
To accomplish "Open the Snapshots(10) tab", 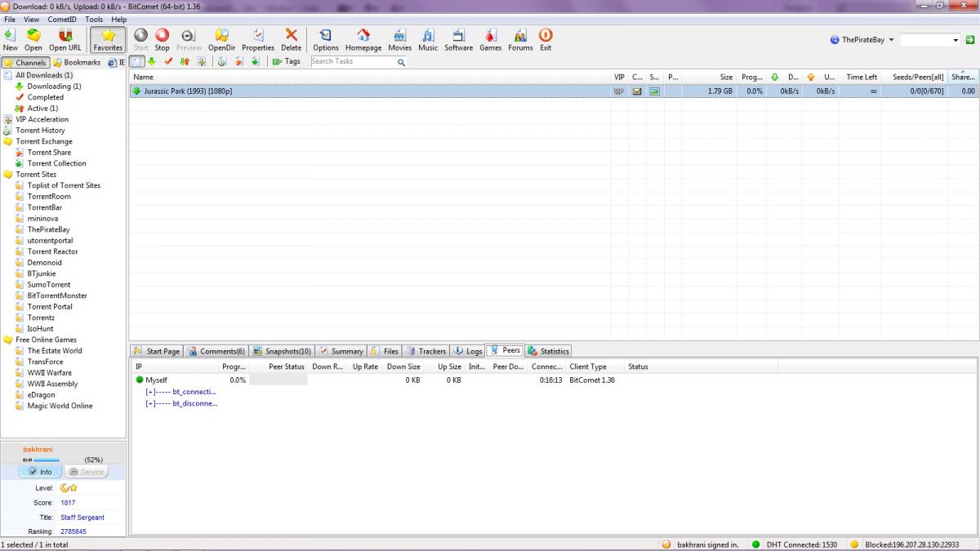I will pyautogui.click(x=282, y=351).
